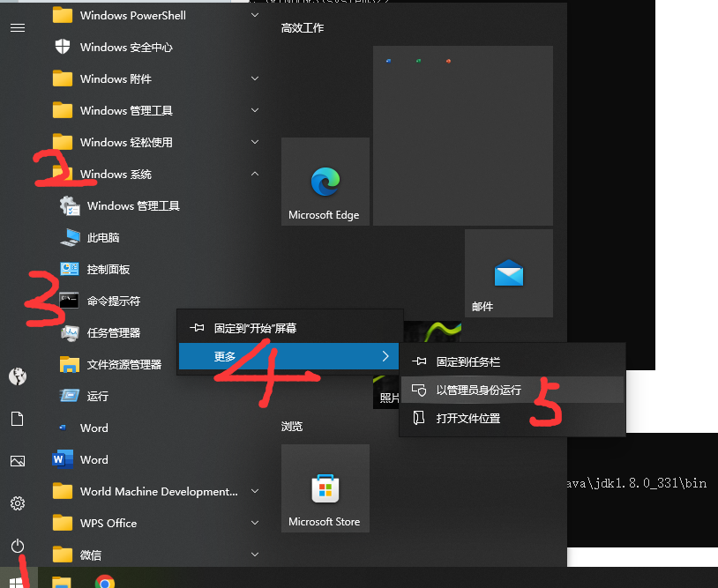Click the Windows 附件 folder icon
The width and height of the screenshot is (718, 588).
pyautogui.click(x=63, y=78)
